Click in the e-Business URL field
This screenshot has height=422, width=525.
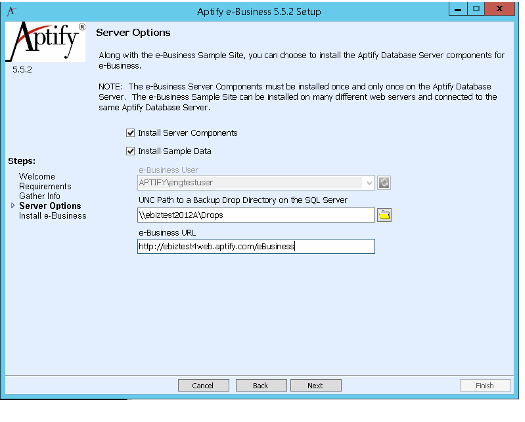click(256, 247)
